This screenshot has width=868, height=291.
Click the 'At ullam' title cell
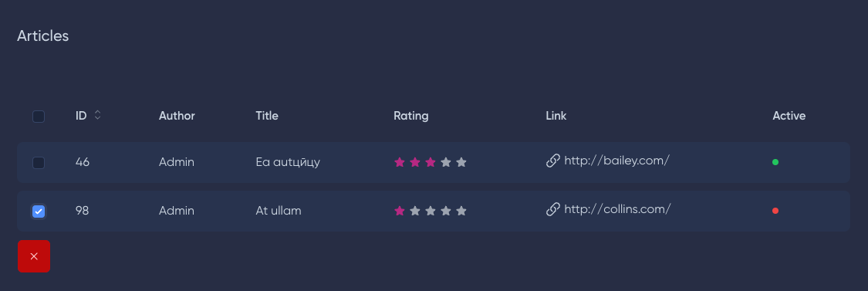[279, 211]
